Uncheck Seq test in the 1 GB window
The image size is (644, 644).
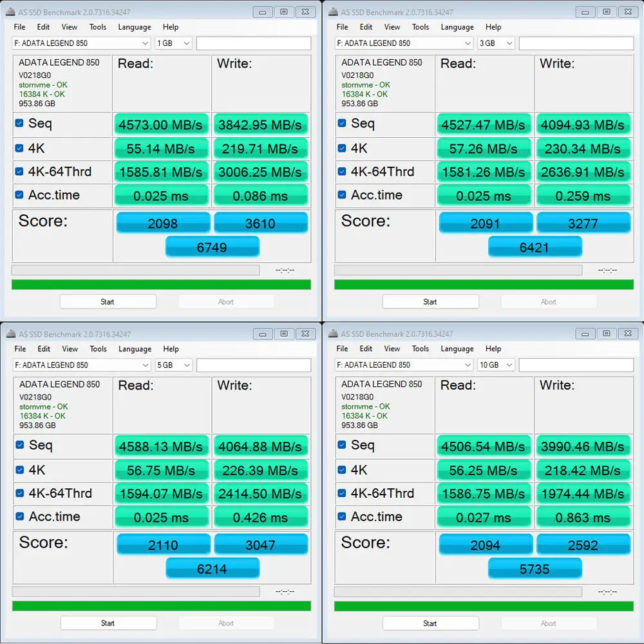tap(19, 123)
